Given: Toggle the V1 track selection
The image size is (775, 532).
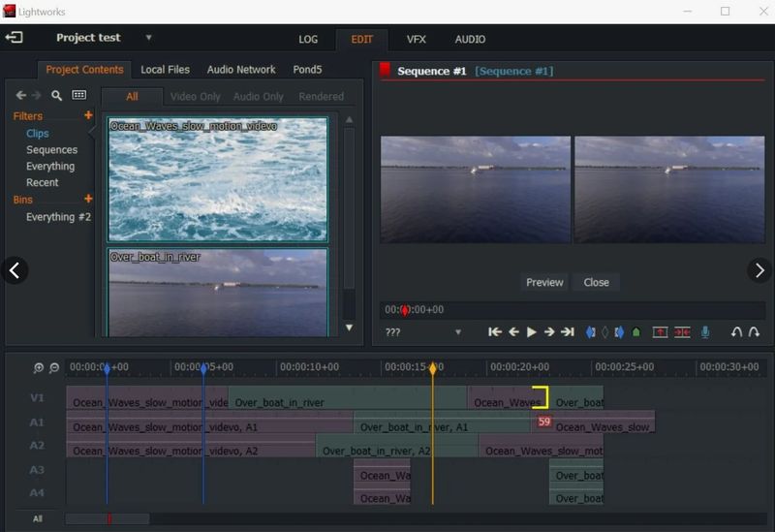Looking at the screenshot, I should [x=37, y=398].
